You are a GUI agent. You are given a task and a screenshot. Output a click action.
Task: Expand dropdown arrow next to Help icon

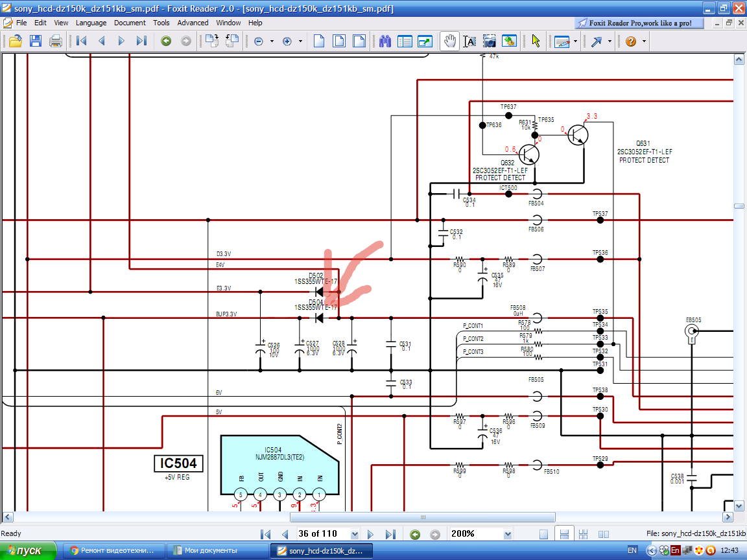point(644,41)
